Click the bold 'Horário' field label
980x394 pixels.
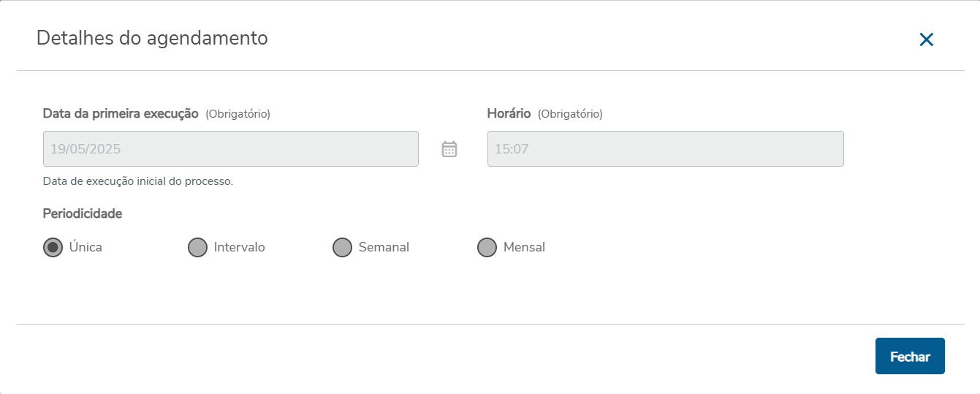click(509, 113)
